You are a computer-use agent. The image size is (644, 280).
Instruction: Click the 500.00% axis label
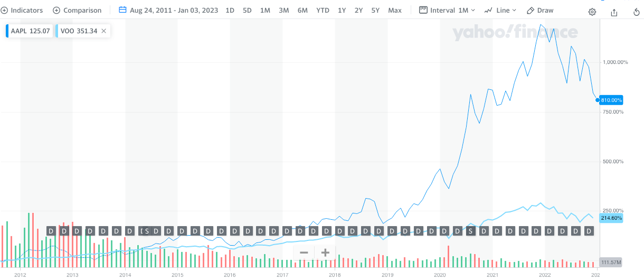coord(613,162)
